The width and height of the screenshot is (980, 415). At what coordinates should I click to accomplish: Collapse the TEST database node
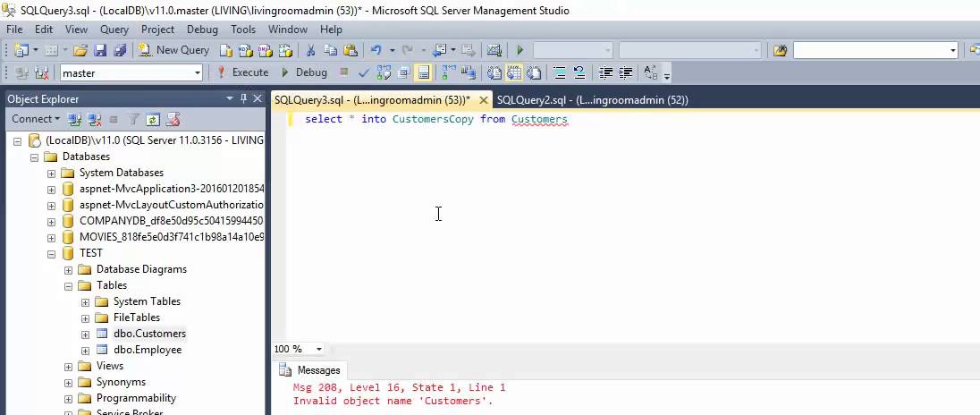pyautogui.click(x=51, y=254)
